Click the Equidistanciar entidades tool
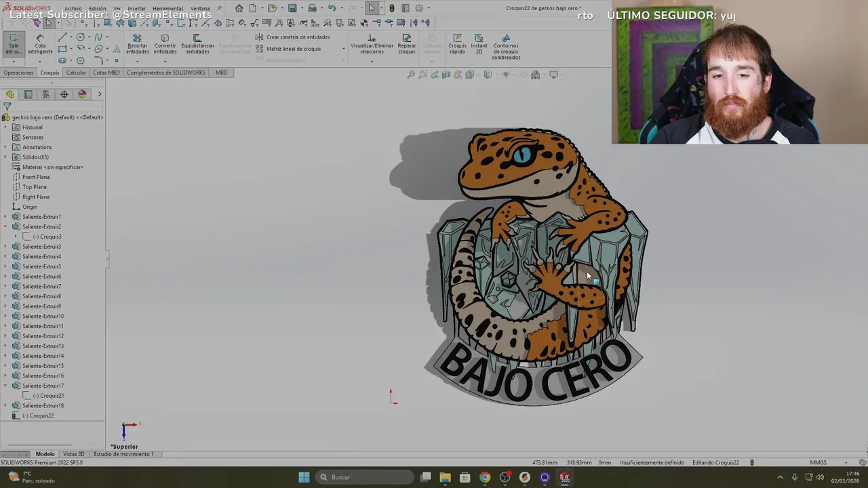 pyautogui.click(x=197, y=44)
